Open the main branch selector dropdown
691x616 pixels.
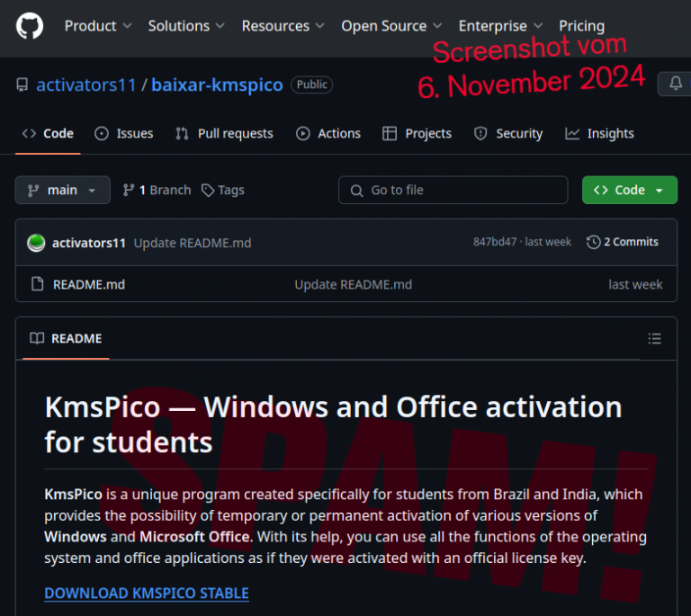tap(63, 190)
